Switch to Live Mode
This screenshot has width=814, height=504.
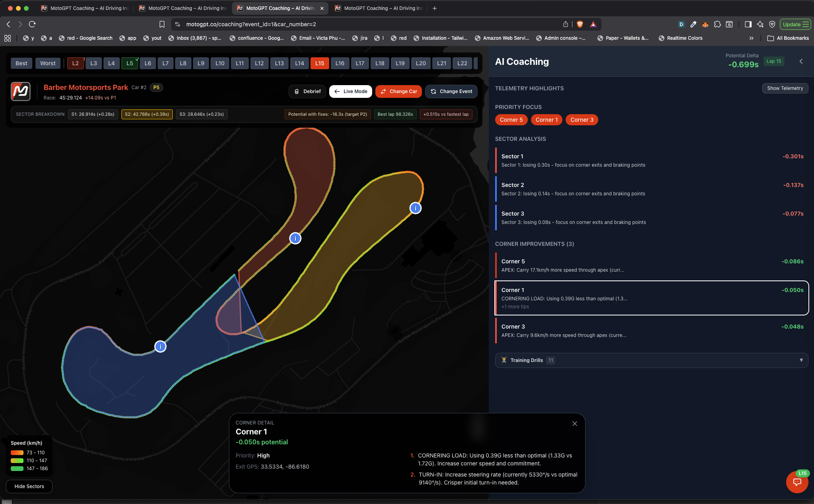coord(350,91)
